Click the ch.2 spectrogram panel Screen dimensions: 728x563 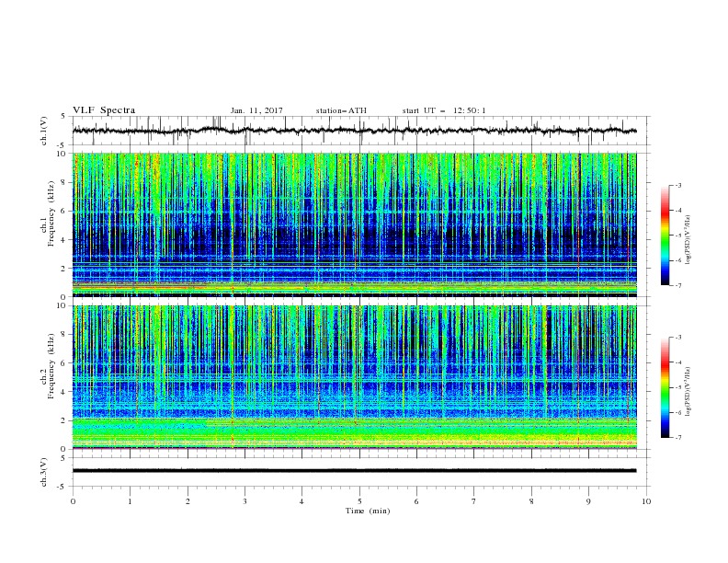[x=354, y=377]
